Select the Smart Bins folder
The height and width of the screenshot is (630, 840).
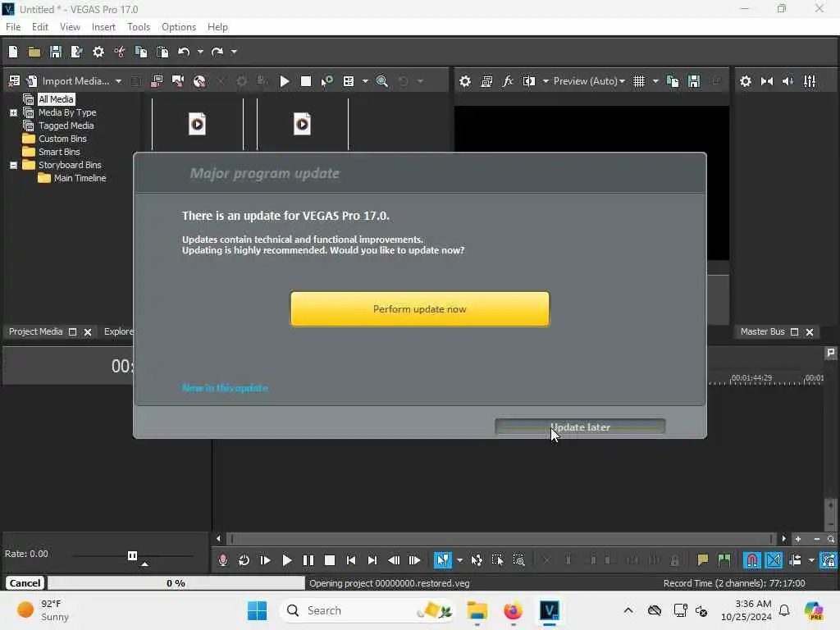tap(59, 152)
